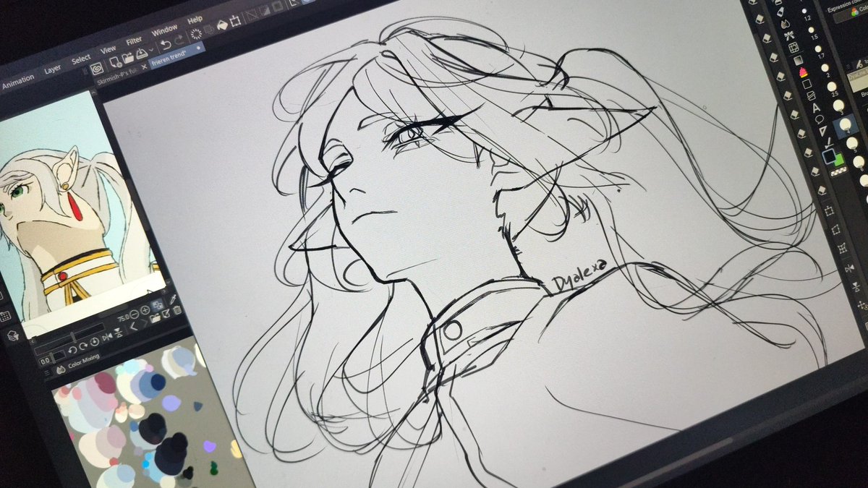The height and width of the screenshot is (488, 868).
Task: Create a new canvas with New icon
Action: [x=115, y=62]
